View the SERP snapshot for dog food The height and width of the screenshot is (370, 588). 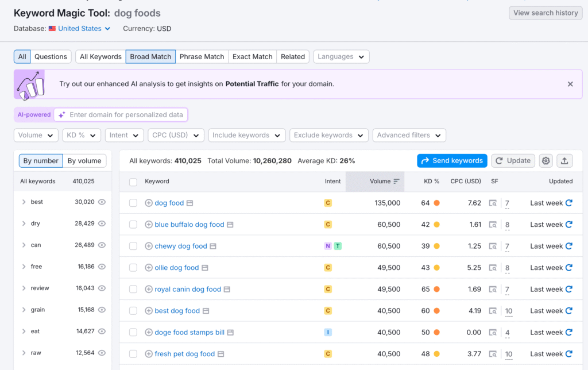[x=493, y=202]
